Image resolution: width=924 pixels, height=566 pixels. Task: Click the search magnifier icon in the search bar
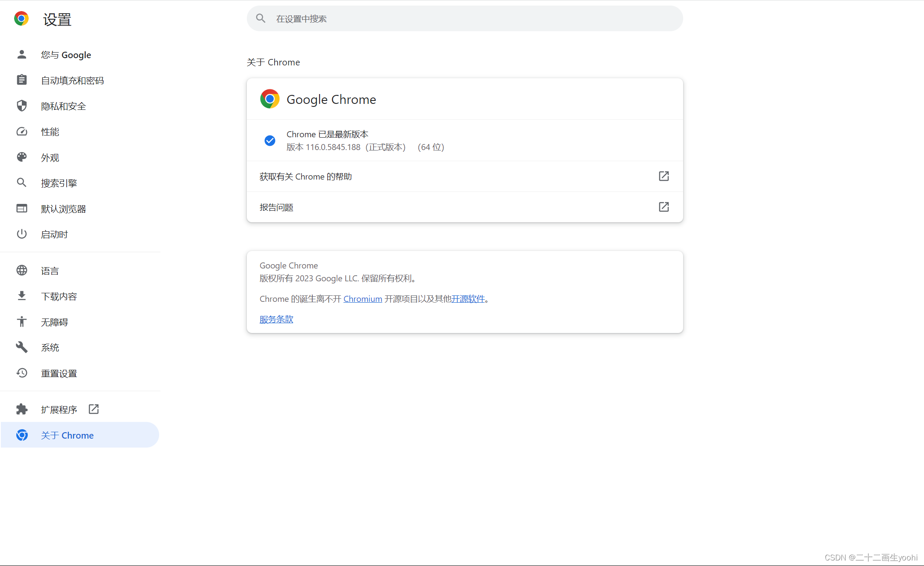(x=261, y=18)
